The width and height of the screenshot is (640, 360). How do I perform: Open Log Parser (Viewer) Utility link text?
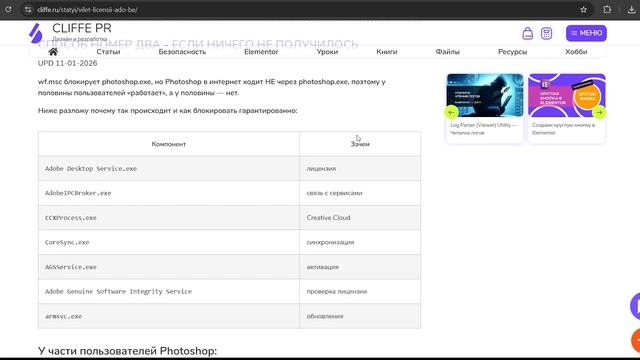pos(484,129)
